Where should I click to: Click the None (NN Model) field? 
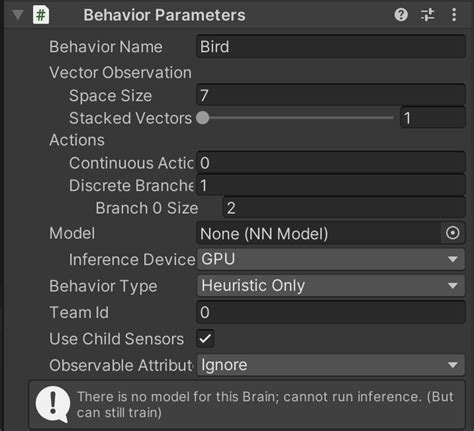(x=319, y=233)
